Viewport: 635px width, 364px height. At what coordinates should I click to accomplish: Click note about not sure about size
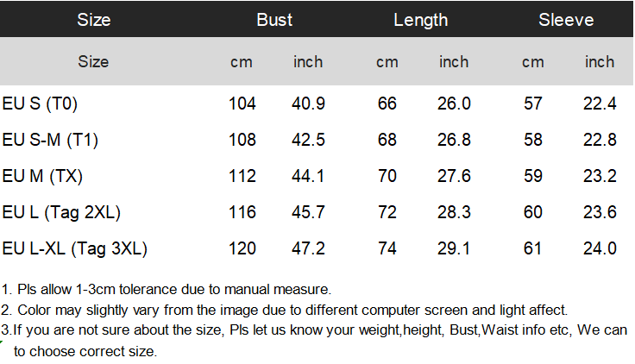click(x=314, y=341)
